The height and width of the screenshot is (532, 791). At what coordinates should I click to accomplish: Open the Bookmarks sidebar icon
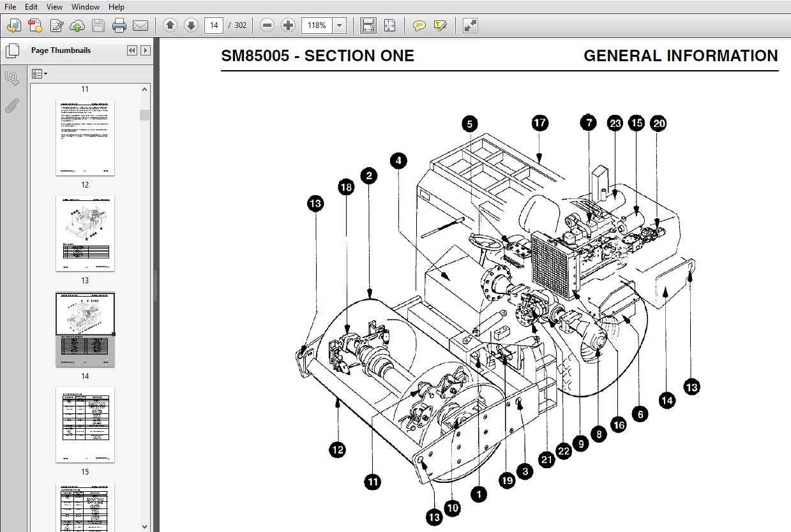(x=12, y=78)
